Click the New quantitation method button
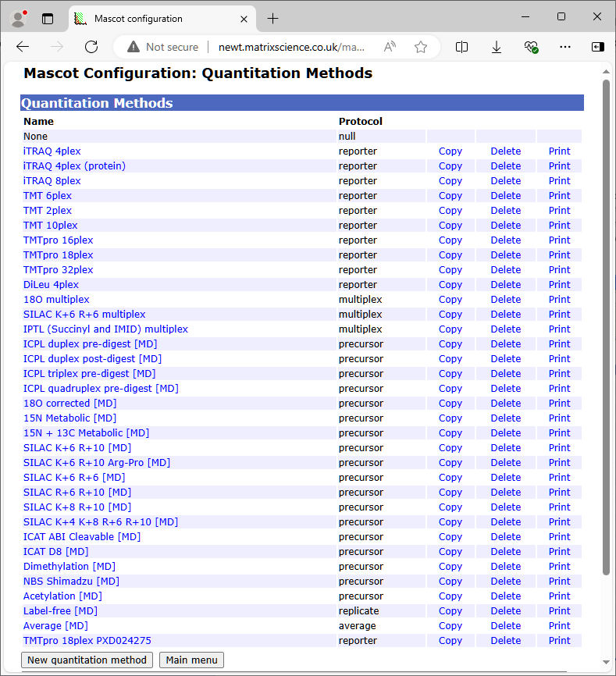The height and width of the screenshot is (676, 616). (87, 660)
